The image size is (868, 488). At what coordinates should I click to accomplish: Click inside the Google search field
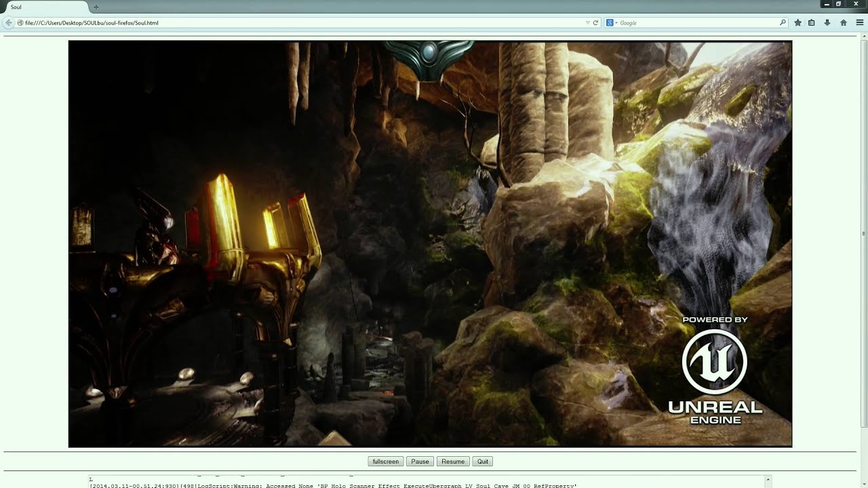click(x=698, y=23)
